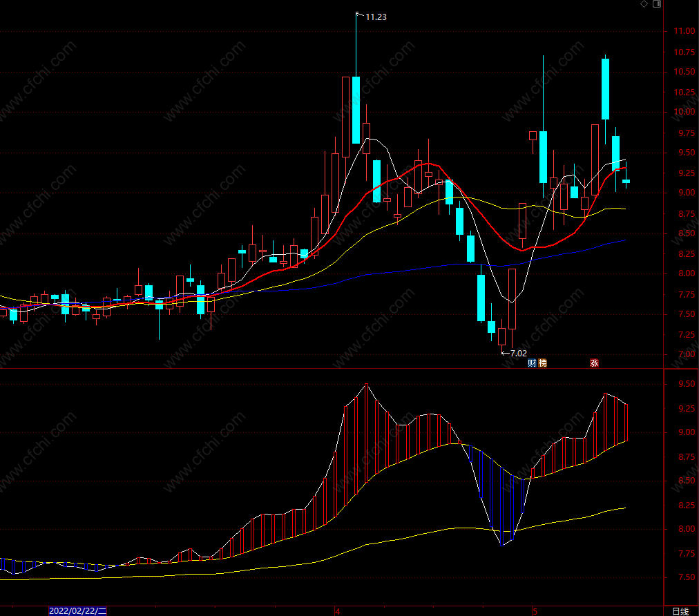Open the red 涨 info marker

(594, 363)
